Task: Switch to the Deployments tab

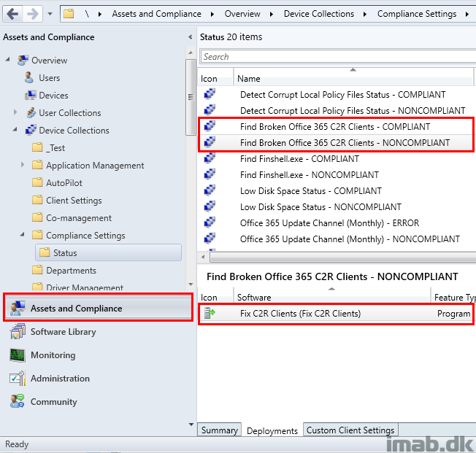Action: (272, 431)
